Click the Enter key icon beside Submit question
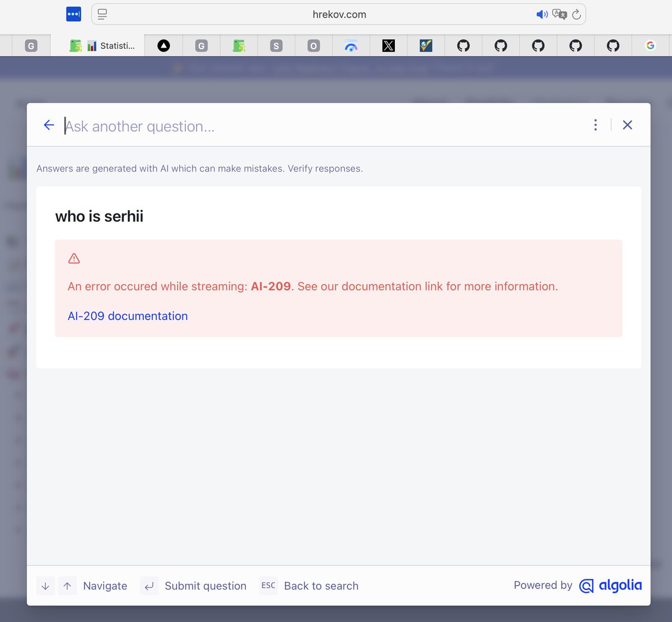672x622 pixels. coord(149,586)
